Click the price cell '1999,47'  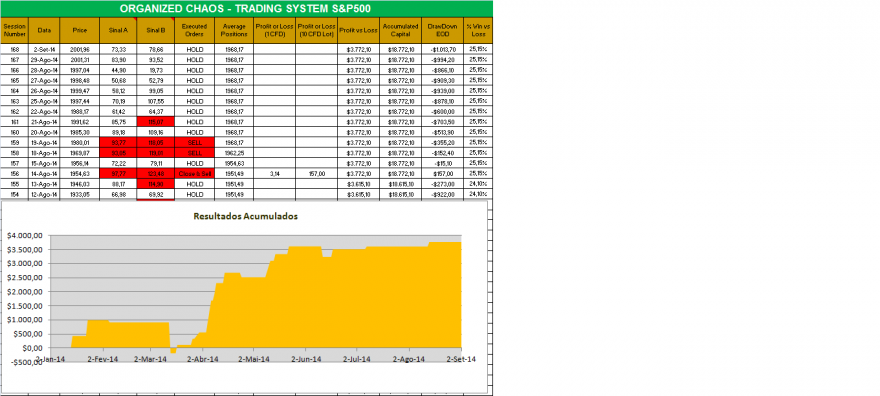click(79, 91)
